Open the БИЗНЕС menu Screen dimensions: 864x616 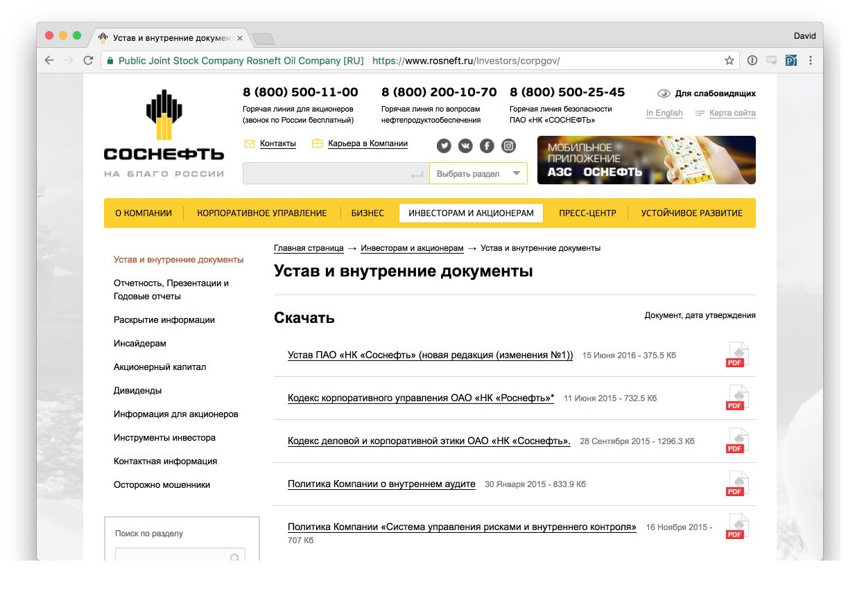tap(368, 213)
